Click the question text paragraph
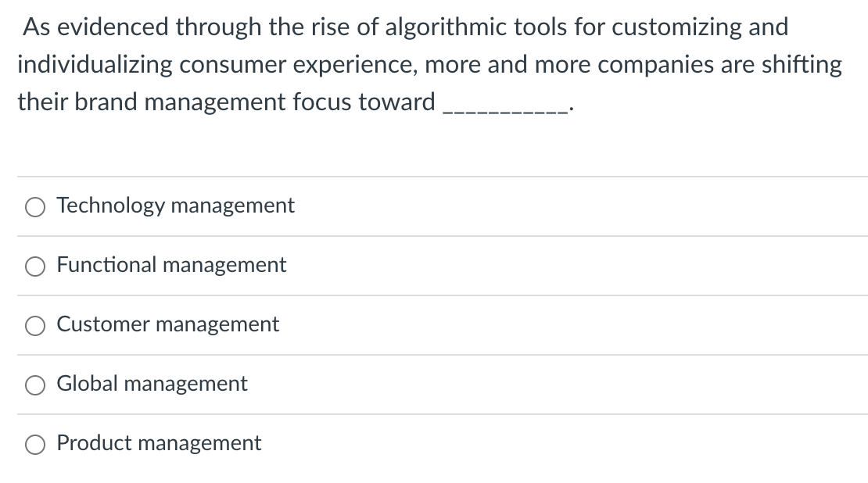Viewport: 868px width, 483px height. (x=430, y=64)
